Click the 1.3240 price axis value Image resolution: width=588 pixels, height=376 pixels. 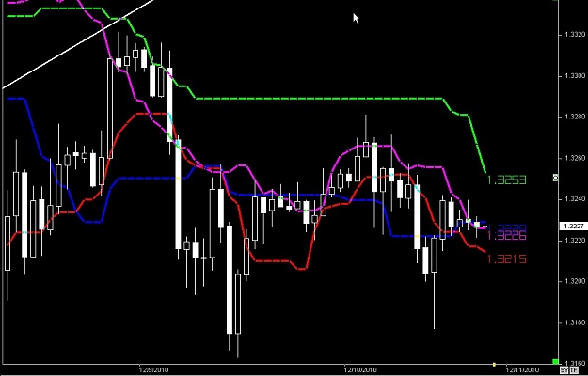[575, 199]
